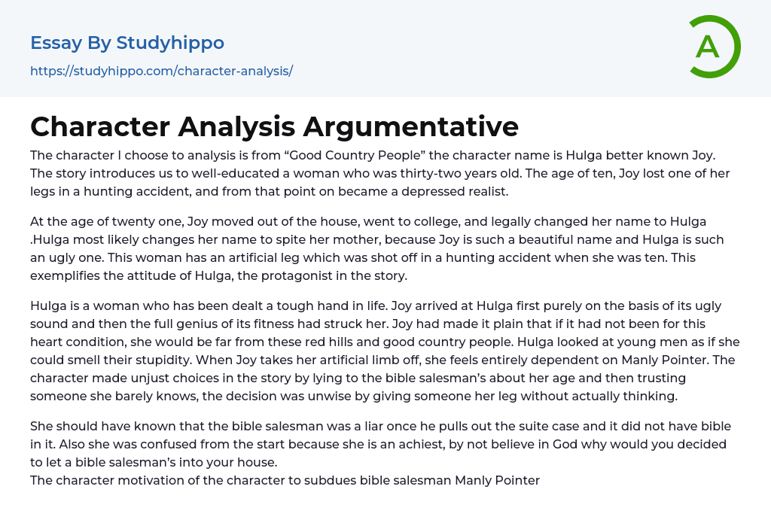Click the "Essay By Studyhippo" header text

pyautogui.click(x=127, y=43)
